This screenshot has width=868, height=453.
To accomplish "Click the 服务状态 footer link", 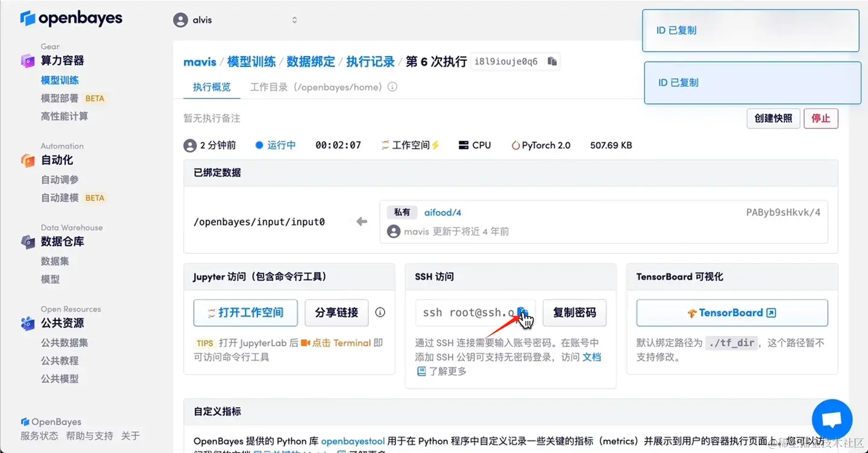I will pos(39,436).
